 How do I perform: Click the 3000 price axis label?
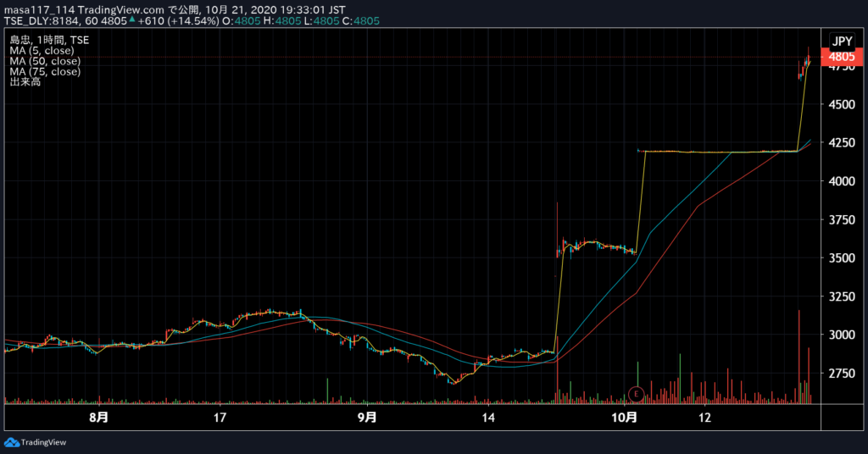tap(842, 335)
